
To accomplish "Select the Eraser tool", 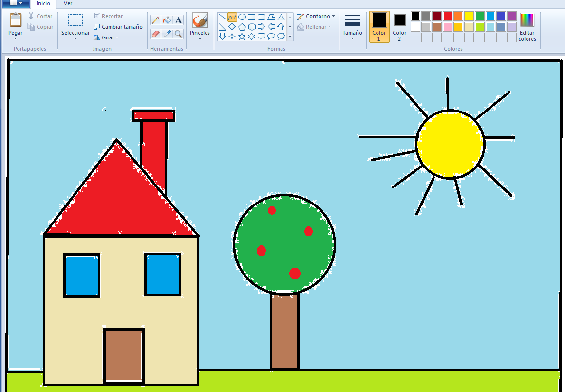I will 155,34.
